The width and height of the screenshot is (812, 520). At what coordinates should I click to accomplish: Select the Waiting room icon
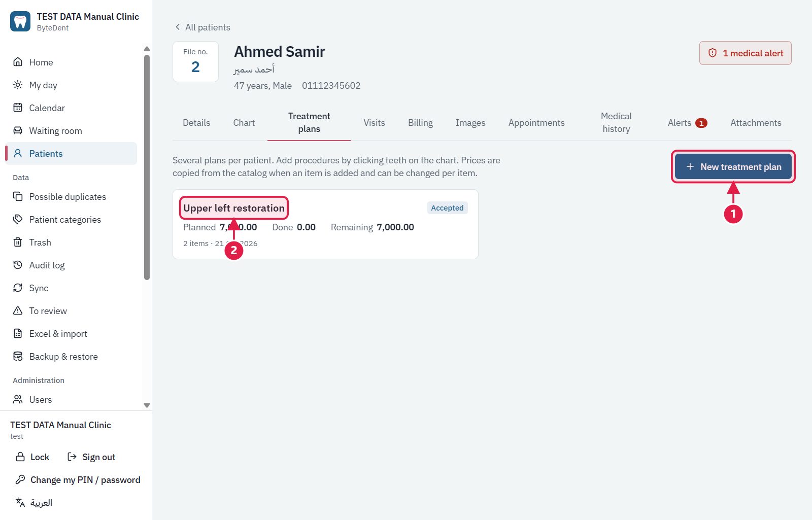(x=18, y=130)
